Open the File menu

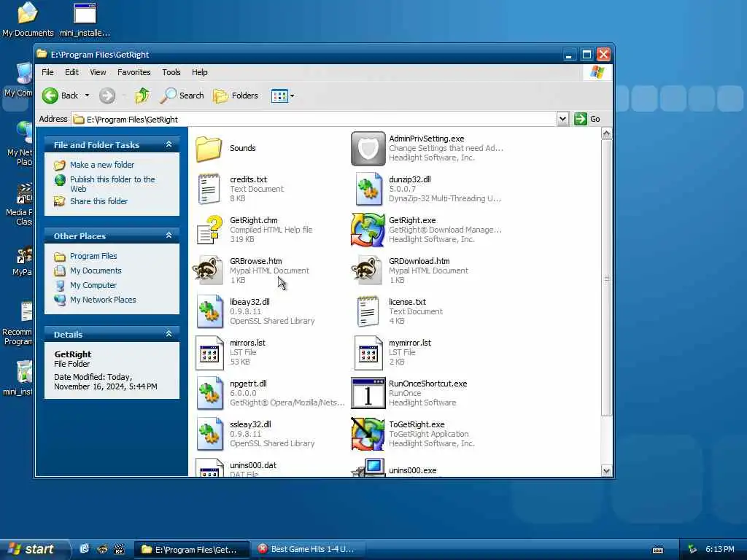coord(47,72)
